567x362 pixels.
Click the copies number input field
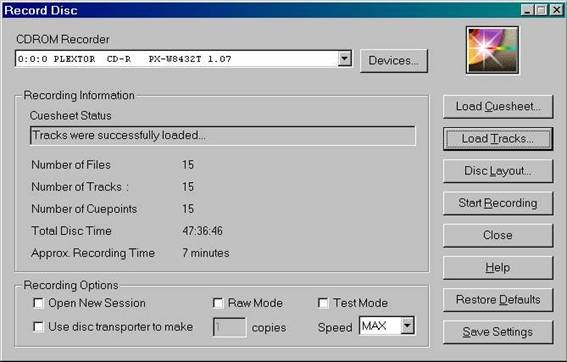click(229, 327)
